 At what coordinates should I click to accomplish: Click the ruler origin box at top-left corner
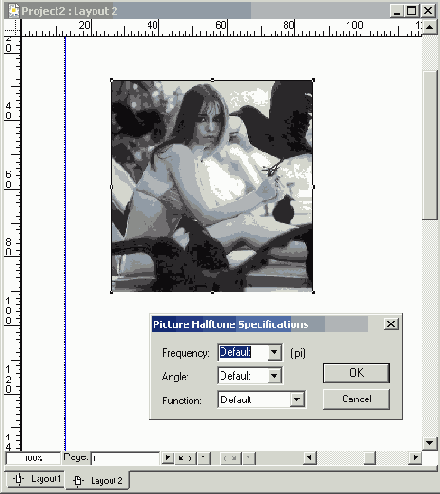(12, 28)
